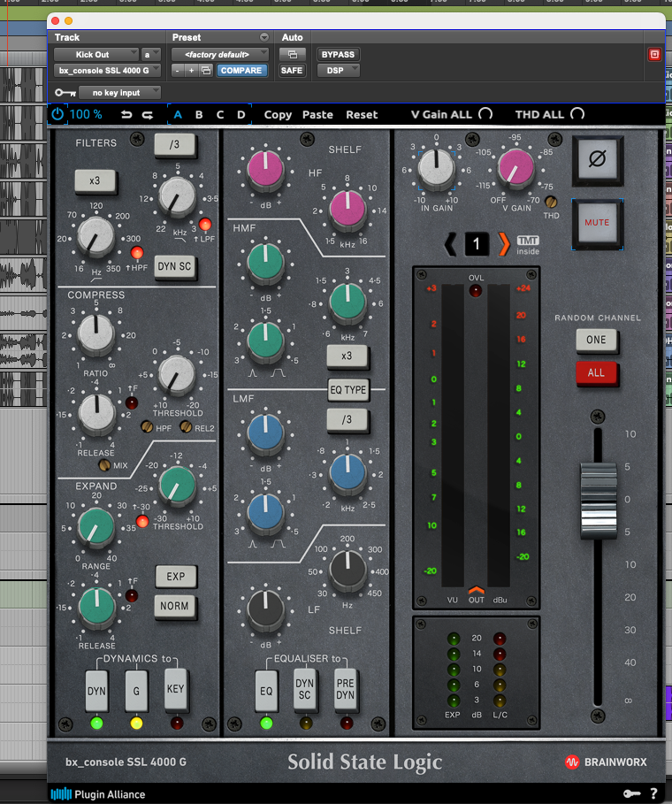The image size is (672, 804).
Task: Toggle the EQ TYPE button
Action: point(348,390)
